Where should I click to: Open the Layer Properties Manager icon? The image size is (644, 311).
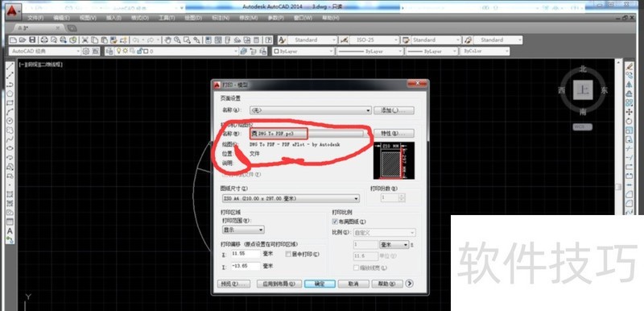tap(109, 52)
